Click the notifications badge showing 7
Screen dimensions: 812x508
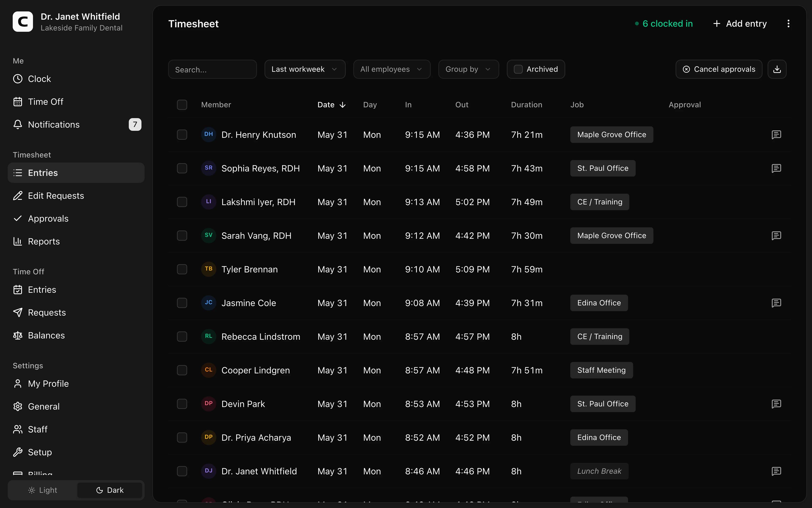tap(135, 125)
